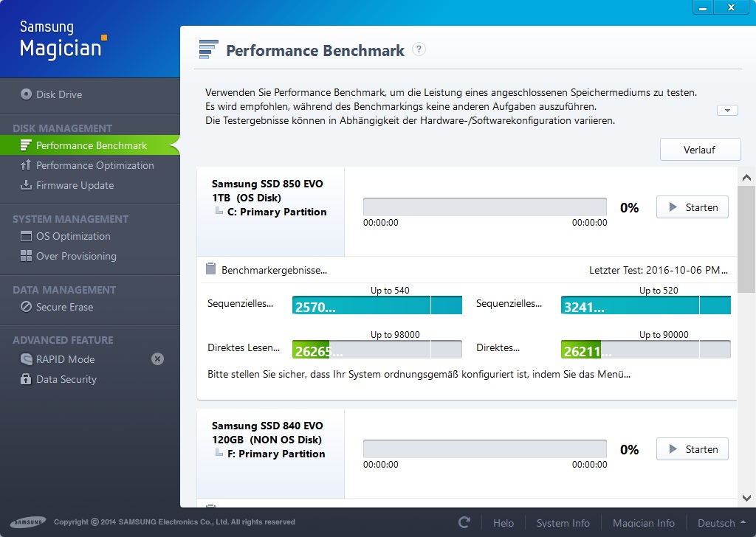
Task: Click the Firmware Update download icon
Action: [x=26, y=185]
